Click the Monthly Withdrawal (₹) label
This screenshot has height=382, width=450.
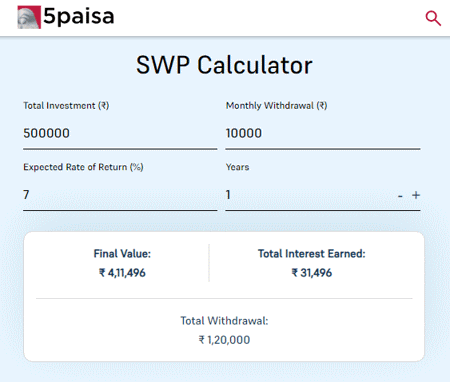pos(276,106)
